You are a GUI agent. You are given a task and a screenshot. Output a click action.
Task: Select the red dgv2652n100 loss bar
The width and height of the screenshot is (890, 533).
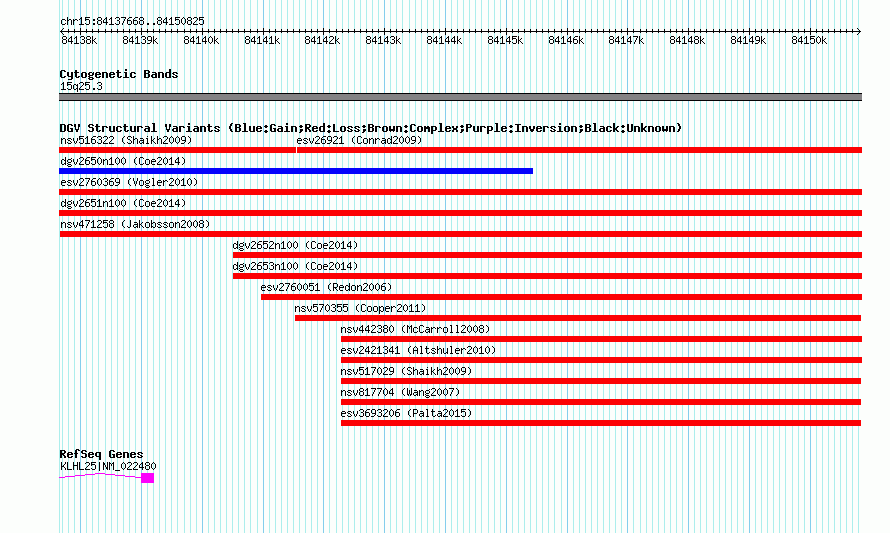tap(547, 255)
